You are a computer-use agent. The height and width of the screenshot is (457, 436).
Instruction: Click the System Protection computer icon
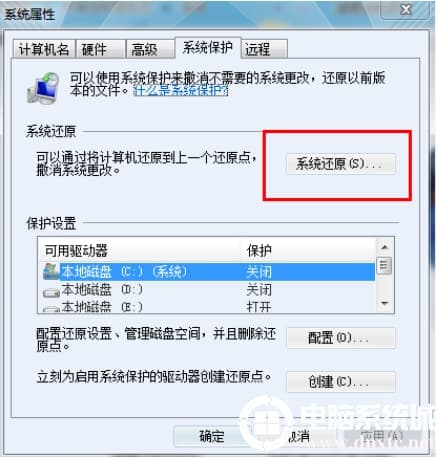coord(43,88)
